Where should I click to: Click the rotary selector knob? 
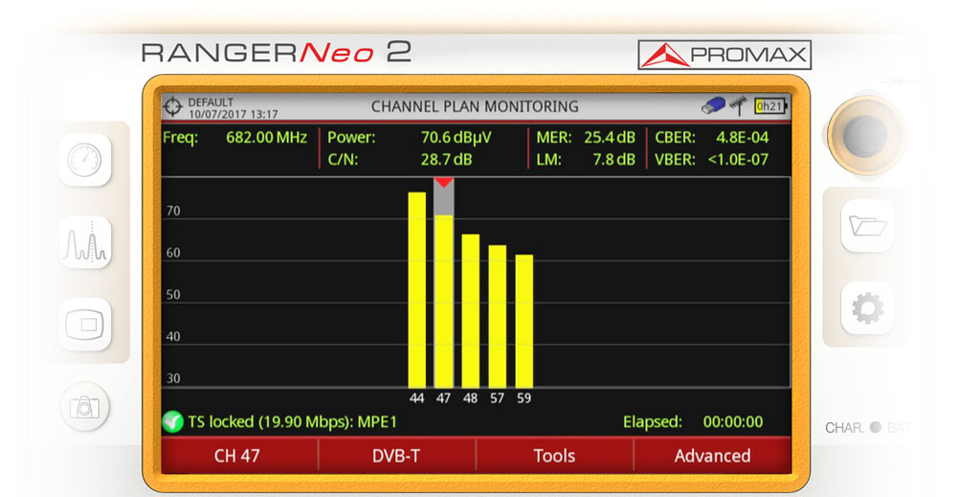click(864, 134)
